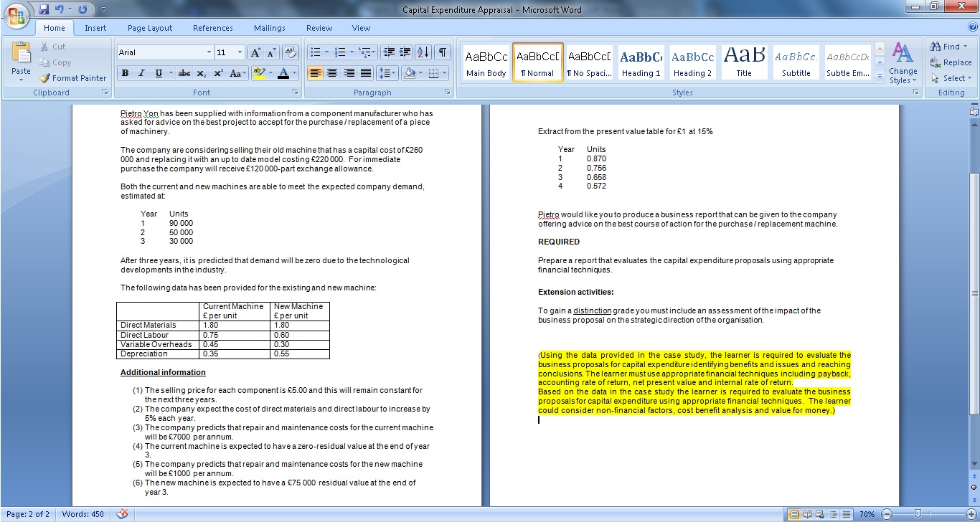Save the document from Quick Access Toolbar
This screenshot has width=980, height=522.
pyautogui.click(x=44, y=9)
